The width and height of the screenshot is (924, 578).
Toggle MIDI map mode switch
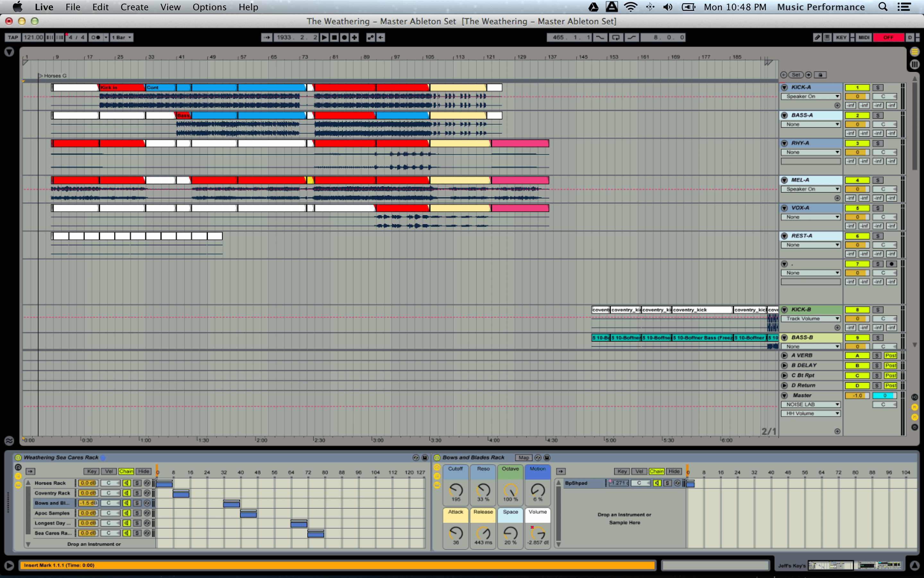[x=863, y=37]
